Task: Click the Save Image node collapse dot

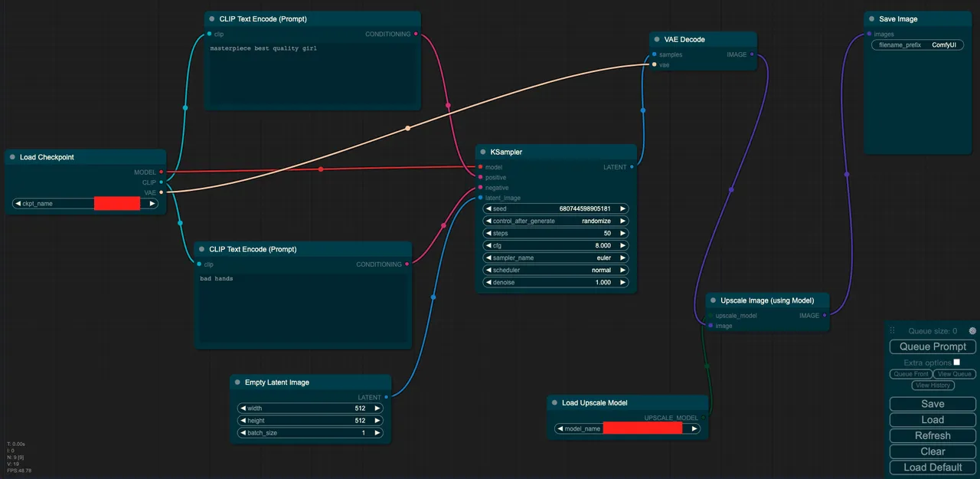Action: [x=871, y=19]
